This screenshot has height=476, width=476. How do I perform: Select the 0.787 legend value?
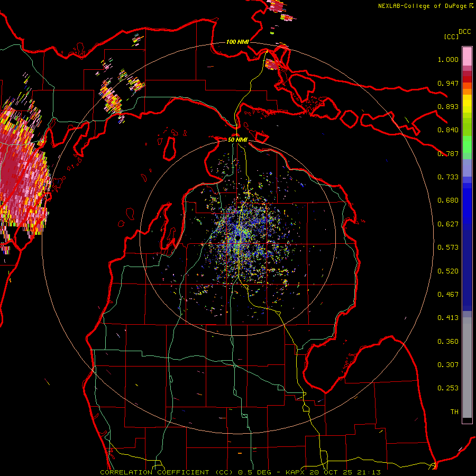click(x=448, y=153)
